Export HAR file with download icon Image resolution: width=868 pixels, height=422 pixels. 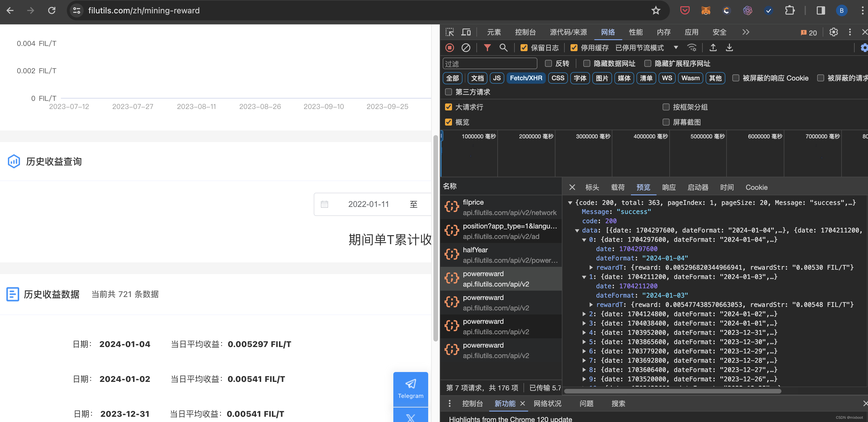point(729,48)
